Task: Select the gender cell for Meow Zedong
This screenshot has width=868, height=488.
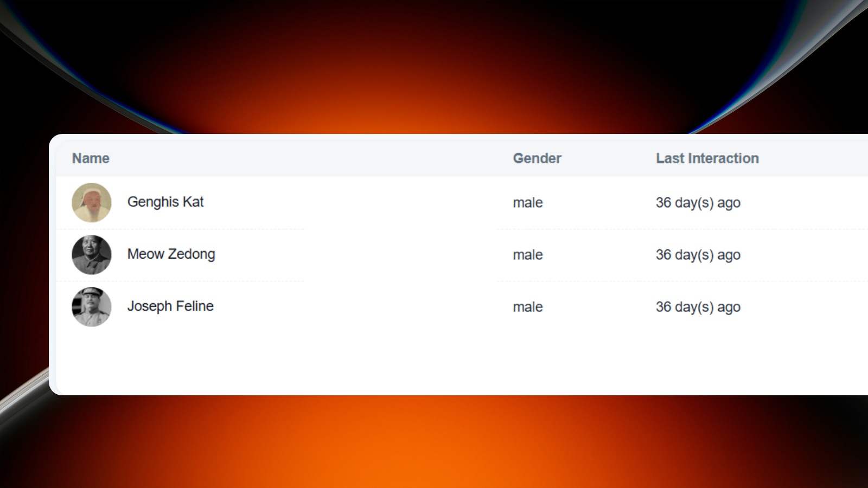Action: 527,255
